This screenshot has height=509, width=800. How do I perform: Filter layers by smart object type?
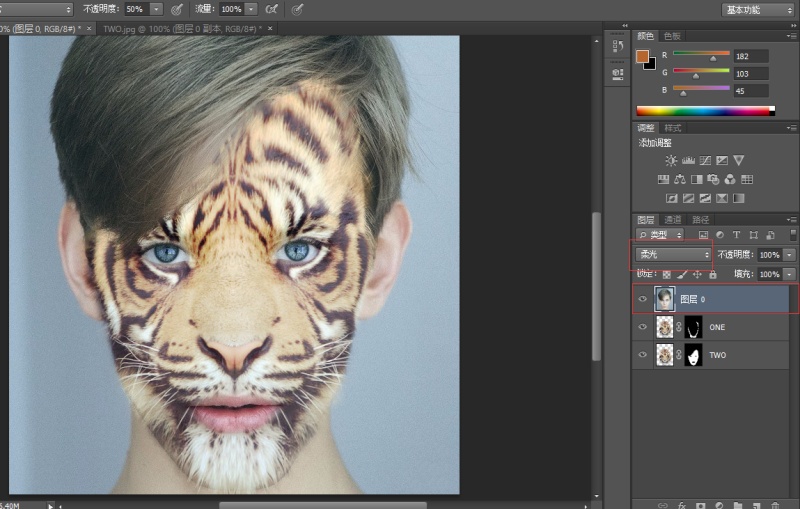pos(770,235)
